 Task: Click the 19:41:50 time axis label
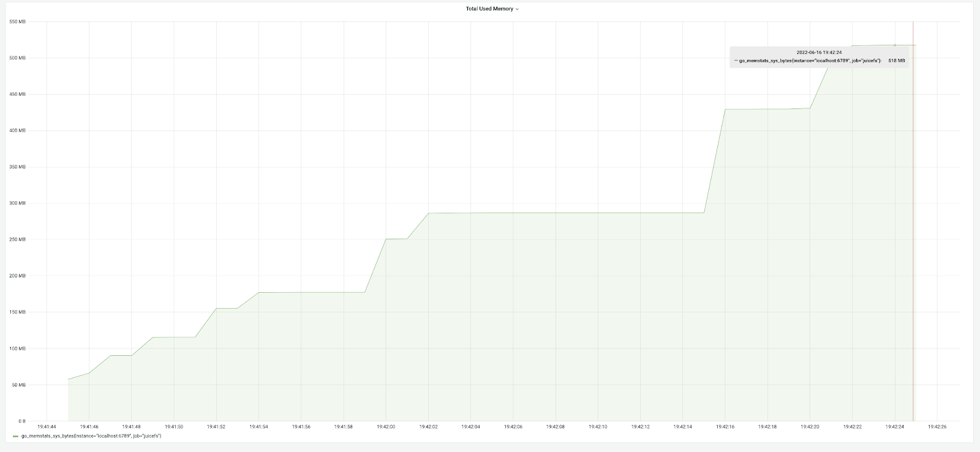[x=174, y=427]
